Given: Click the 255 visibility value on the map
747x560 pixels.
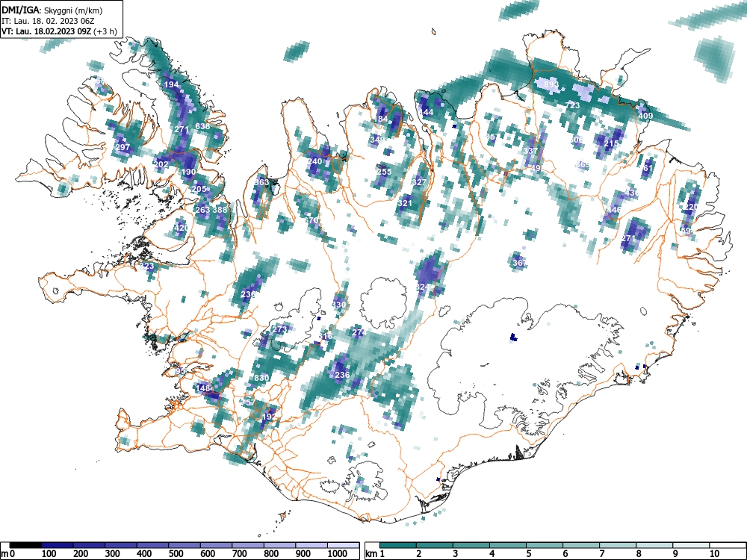Looking at the screenshot, I should pyautogui.click(x=384, y=172).
